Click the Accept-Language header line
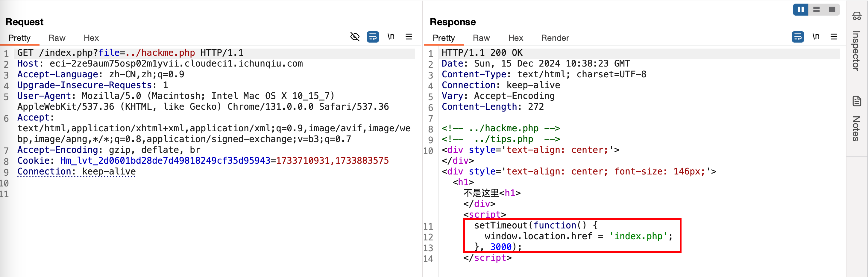 pyautogui.click(x=101, y=75)
